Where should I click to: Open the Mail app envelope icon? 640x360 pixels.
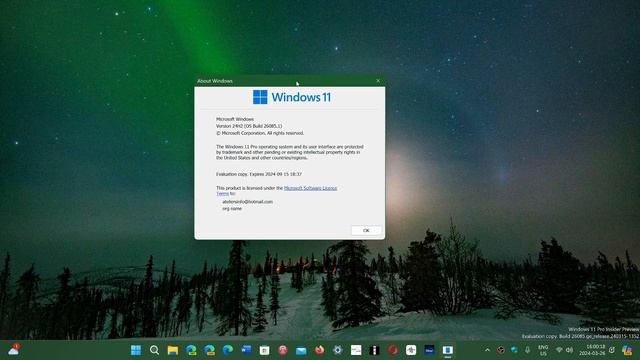pos(301,350)
